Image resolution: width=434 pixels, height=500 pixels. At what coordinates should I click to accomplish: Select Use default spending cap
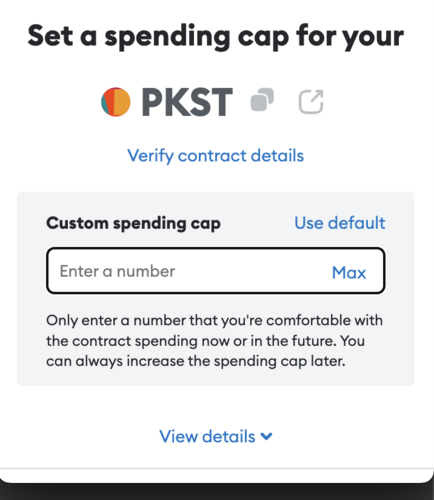pos(340,223)
